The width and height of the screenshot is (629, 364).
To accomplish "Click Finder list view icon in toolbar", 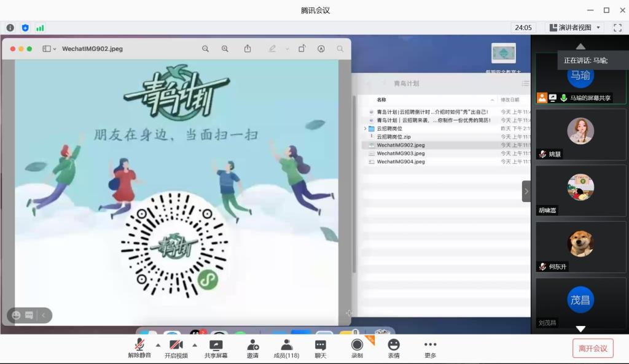I will (x=525, y=83).
